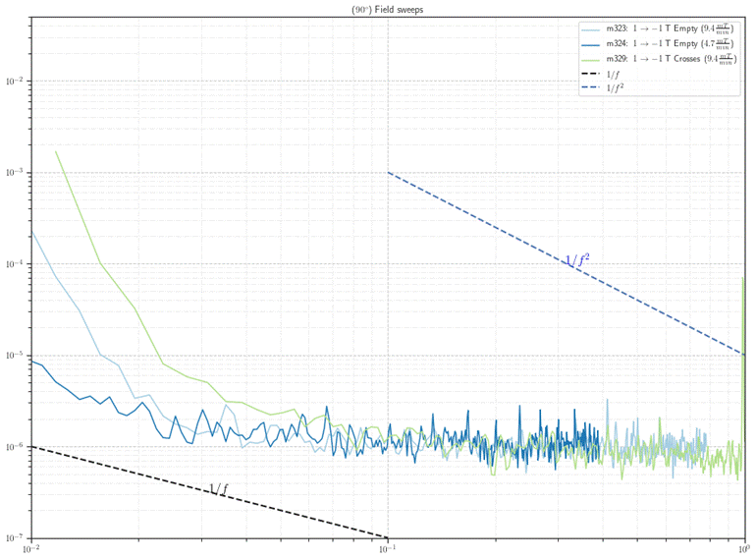Image resolution: width=756 pixels, height=559 pixels.
Task: Click the blue 1/f² annotation on dashed line
Action: click(x=577, y=260)
